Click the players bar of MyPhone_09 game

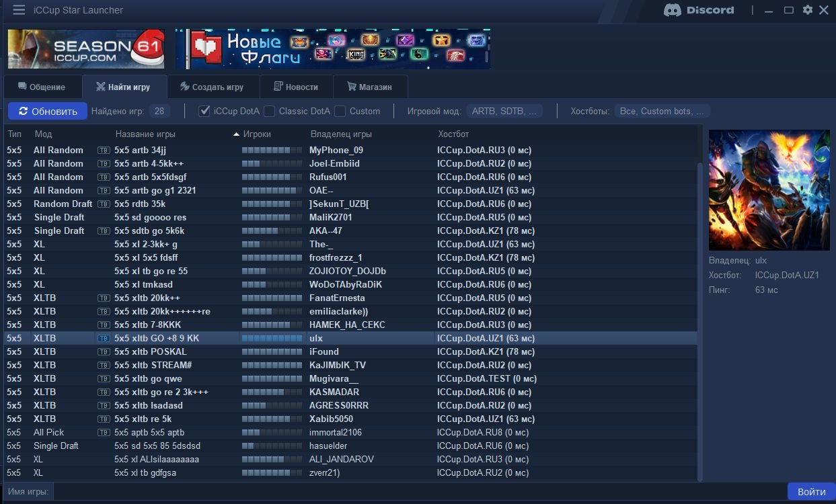click(x=272, y=150)
